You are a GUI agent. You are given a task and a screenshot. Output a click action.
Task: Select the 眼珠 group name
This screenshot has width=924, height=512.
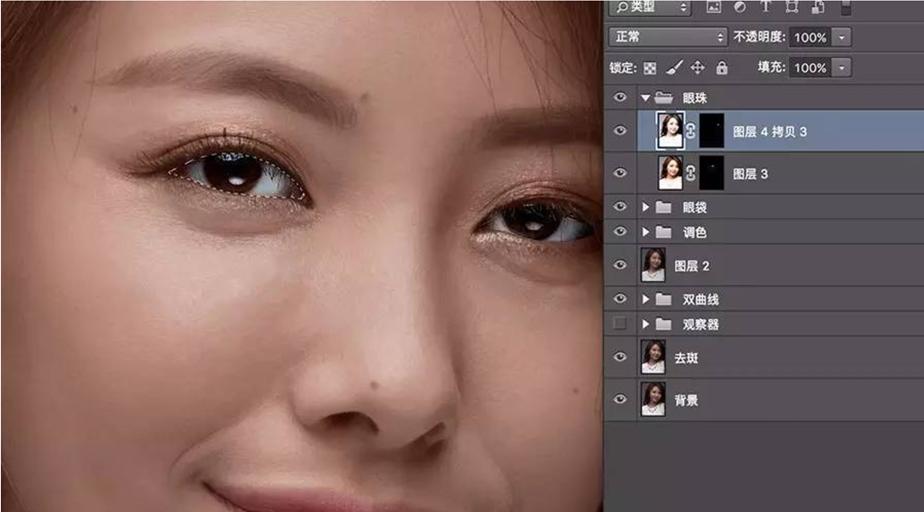coord(695,98)
